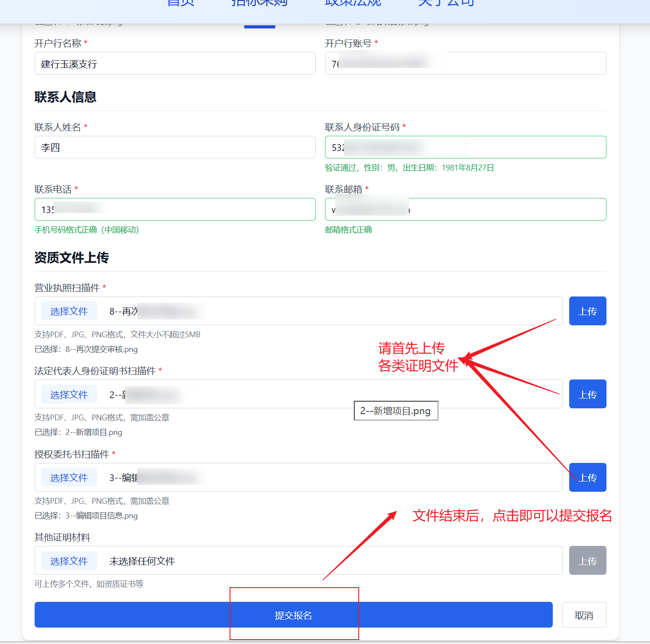Click 选择文件 for 其他证明材料

[x=69, y=561]
